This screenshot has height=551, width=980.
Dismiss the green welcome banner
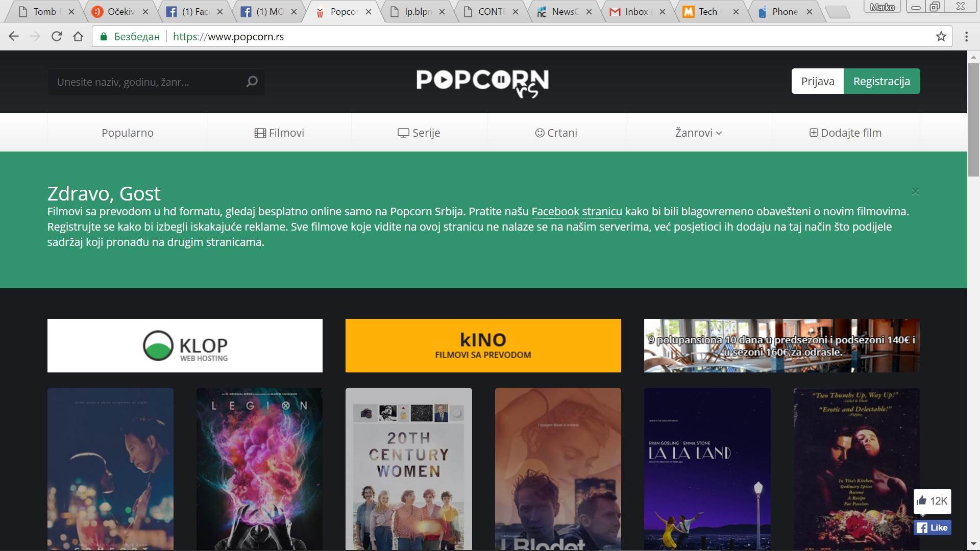[x=915, y=191]
